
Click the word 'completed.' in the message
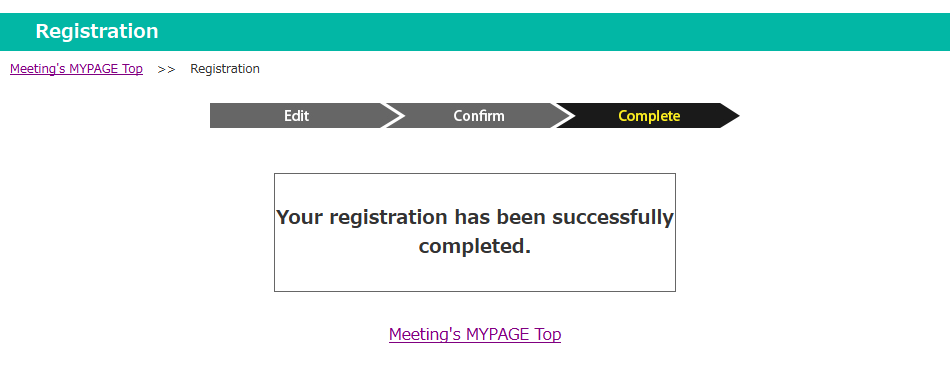475,246
